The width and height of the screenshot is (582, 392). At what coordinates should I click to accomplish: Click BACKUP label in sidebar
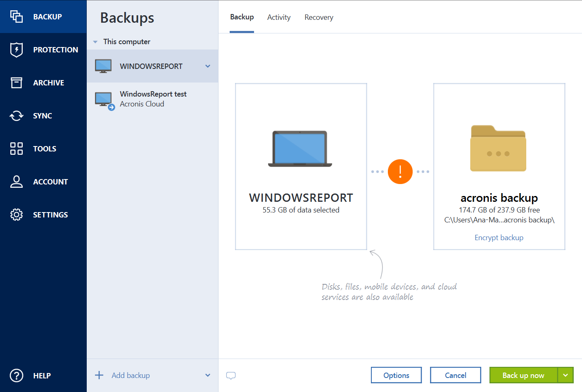tap(48, 17)
